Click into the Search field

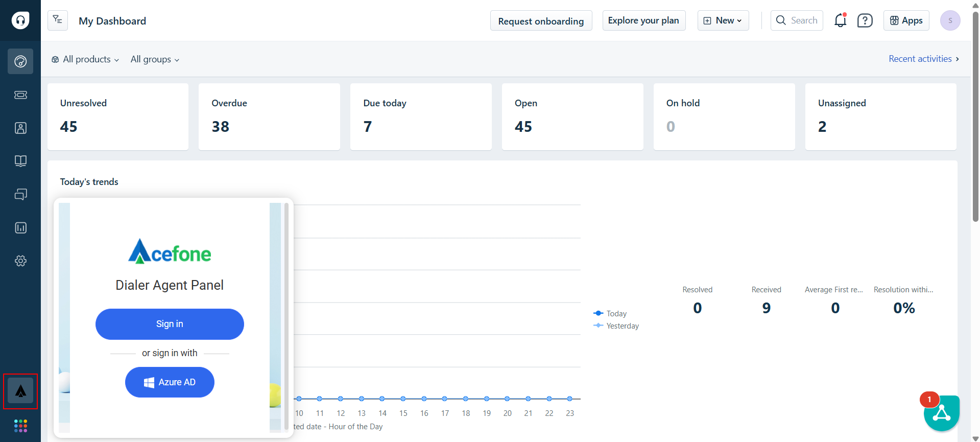tap(797, 20)
